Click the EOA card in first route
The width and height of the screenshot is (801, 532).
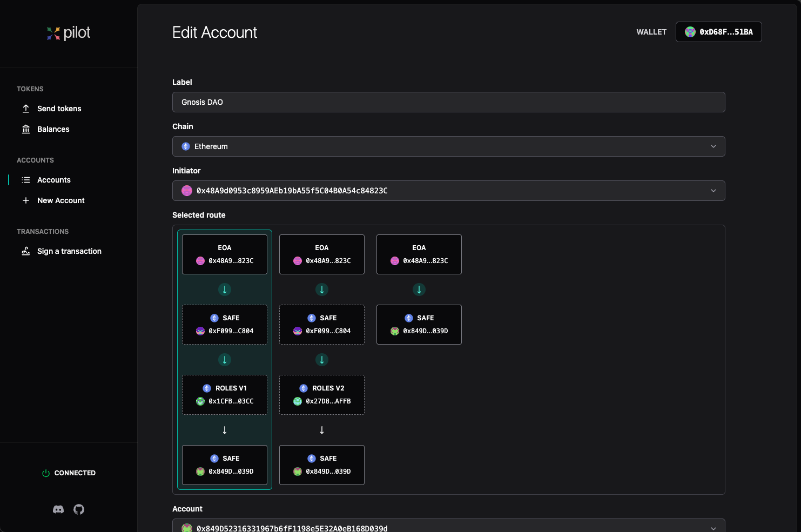click(225, 254)
